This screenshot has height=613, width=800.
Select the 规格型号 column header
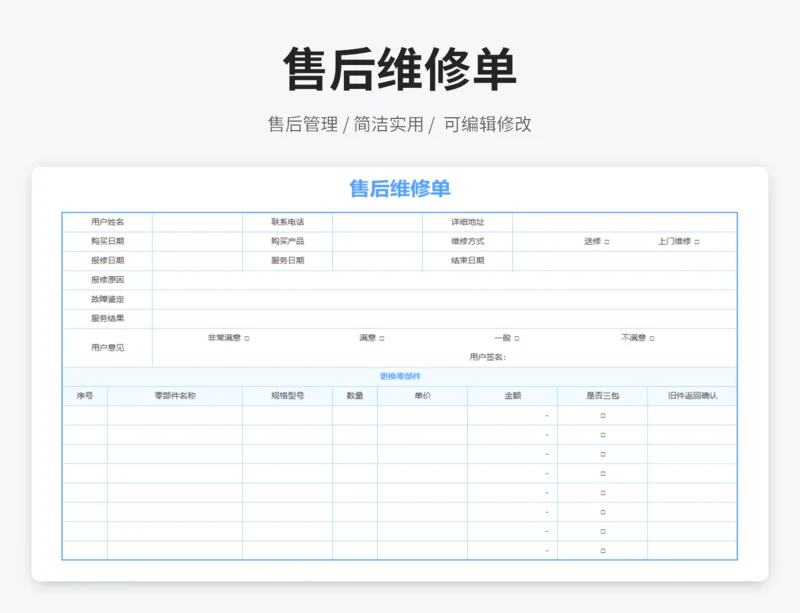pyautogui.click(x=287, y=396)
